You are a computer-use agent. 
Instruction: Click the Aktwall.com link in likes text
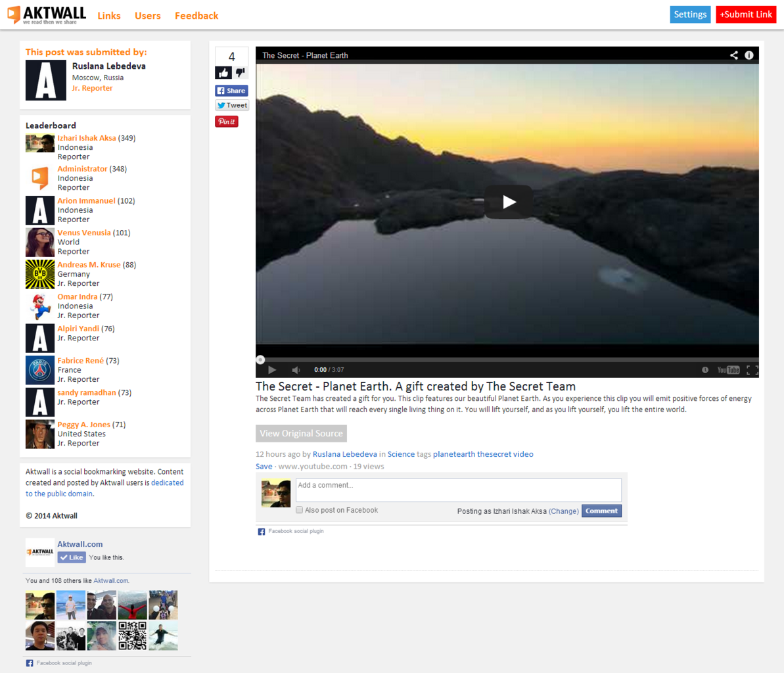pyautogui.click(x=111, y=581)
